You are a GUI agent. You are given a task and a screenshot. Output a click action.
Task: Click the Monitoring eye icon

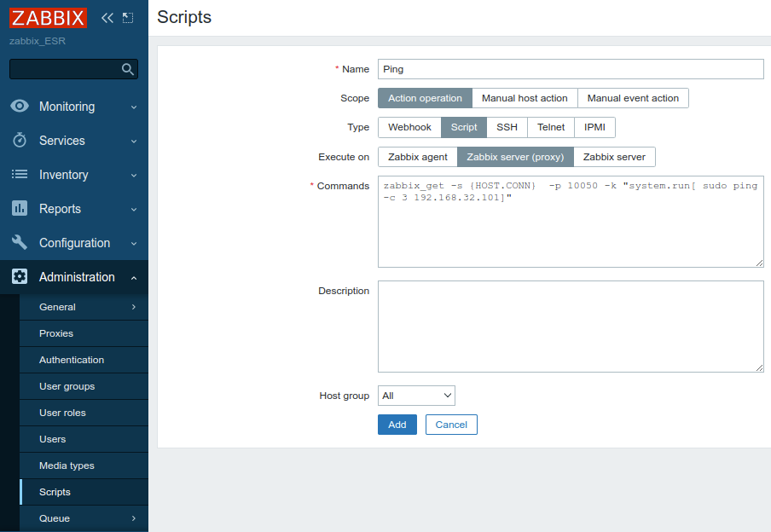pos(20,107)
